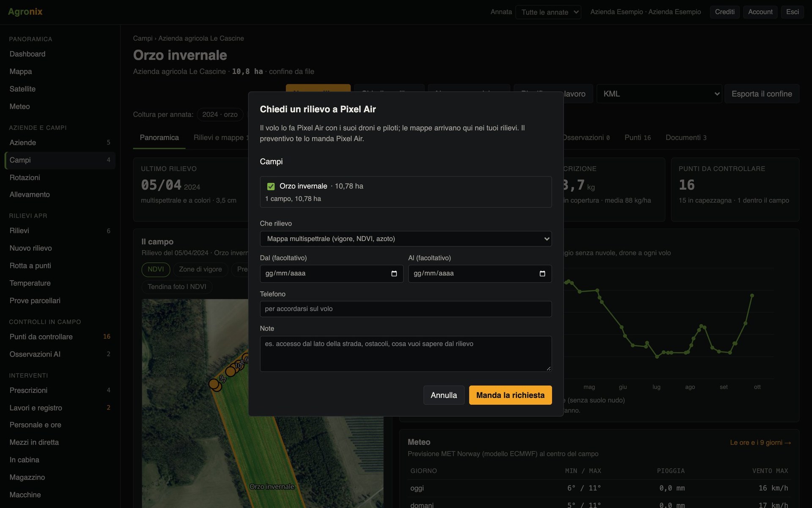The image size is (812, 508).
Task: Click Campi breadcrumb link
Action: 143,38
